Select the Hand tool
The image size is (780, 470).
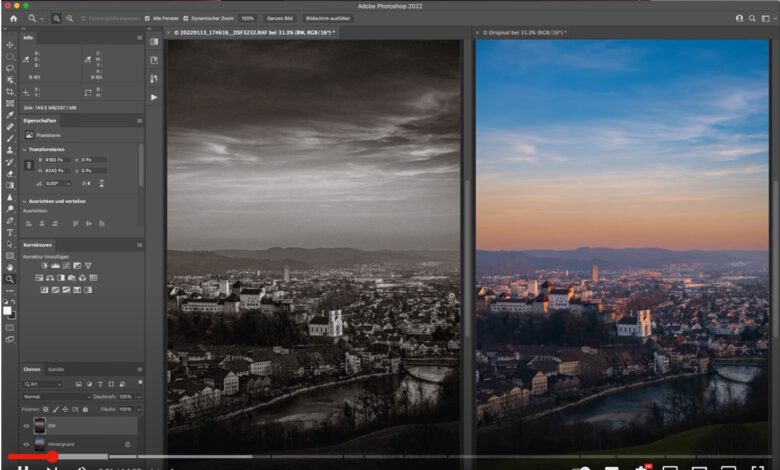tap(10, 267)
